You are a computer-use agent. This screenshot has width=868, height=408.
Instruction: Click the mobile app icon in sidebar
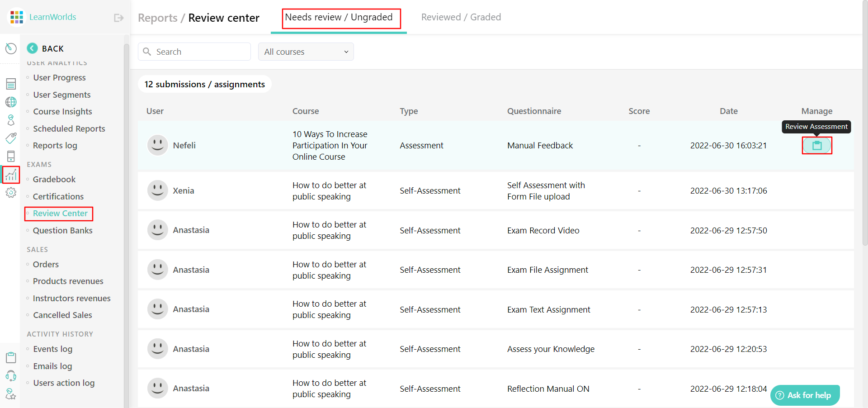[x=11, y=156]
